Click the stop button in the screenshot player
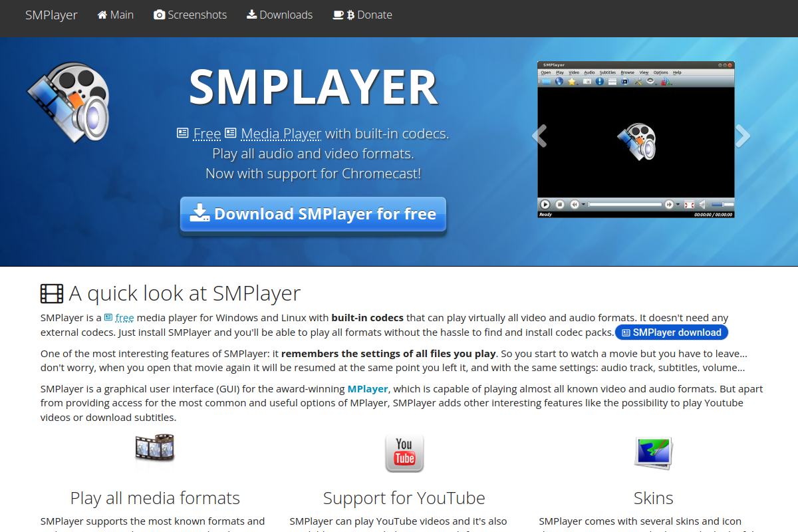 coord(560,205)
